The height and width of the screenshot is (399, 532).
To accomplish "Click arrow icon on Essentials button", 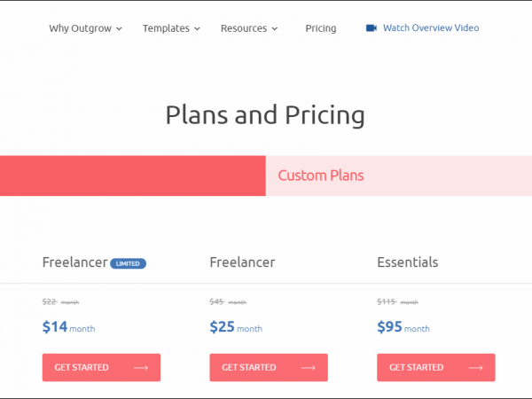I will click(x=475, y=367).
